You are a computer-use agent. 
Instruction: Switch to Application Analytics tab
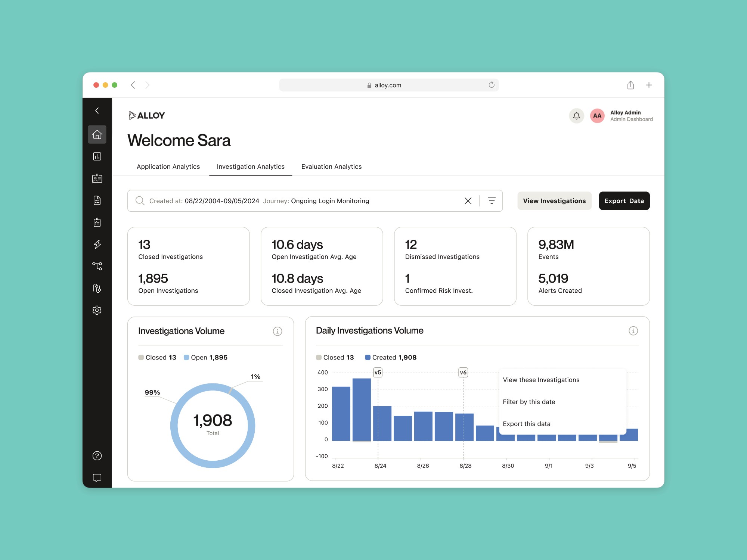coord(168,167)
